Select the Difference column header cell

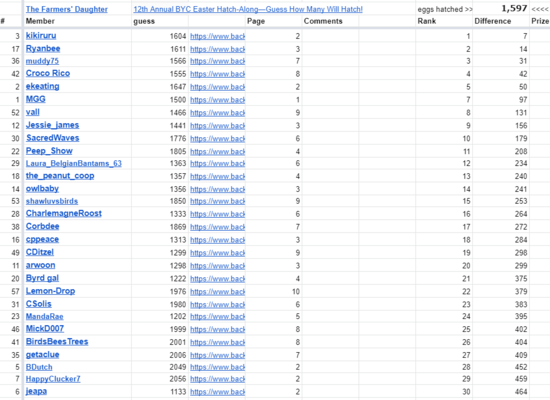[501, 21]
